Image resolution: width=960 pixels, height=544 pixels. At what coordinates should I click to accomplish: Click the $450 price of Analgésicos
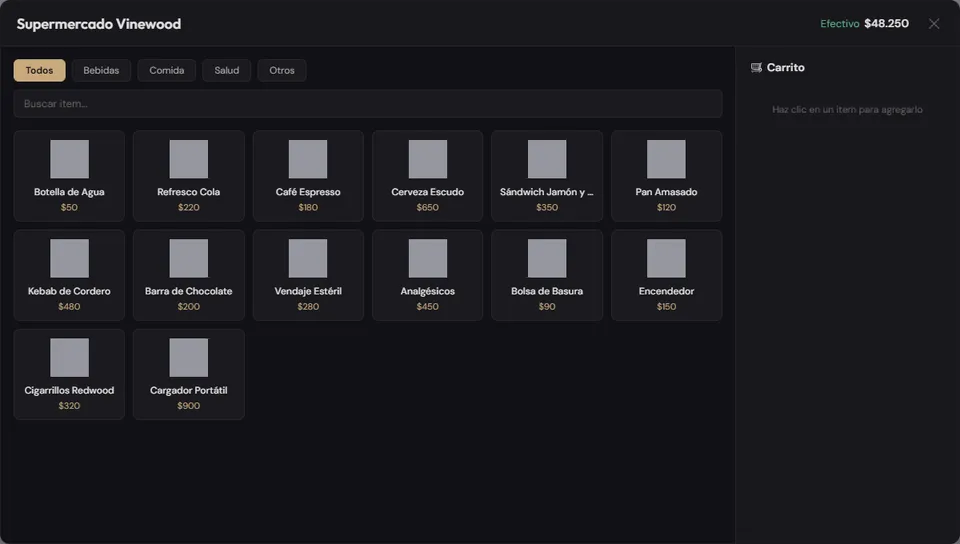pos(427,307)
